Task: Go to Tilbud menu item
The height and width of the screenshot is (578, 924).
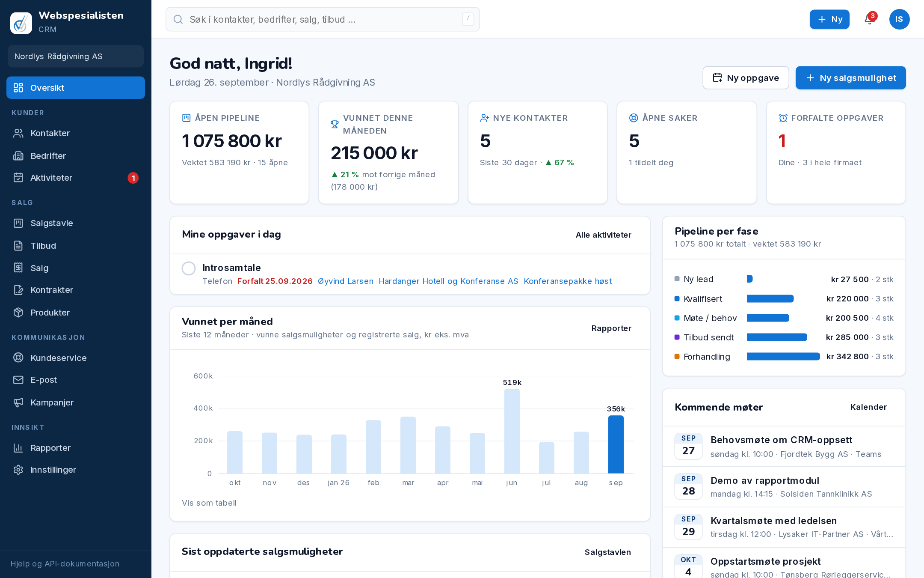Action: [x=76, y=246]
